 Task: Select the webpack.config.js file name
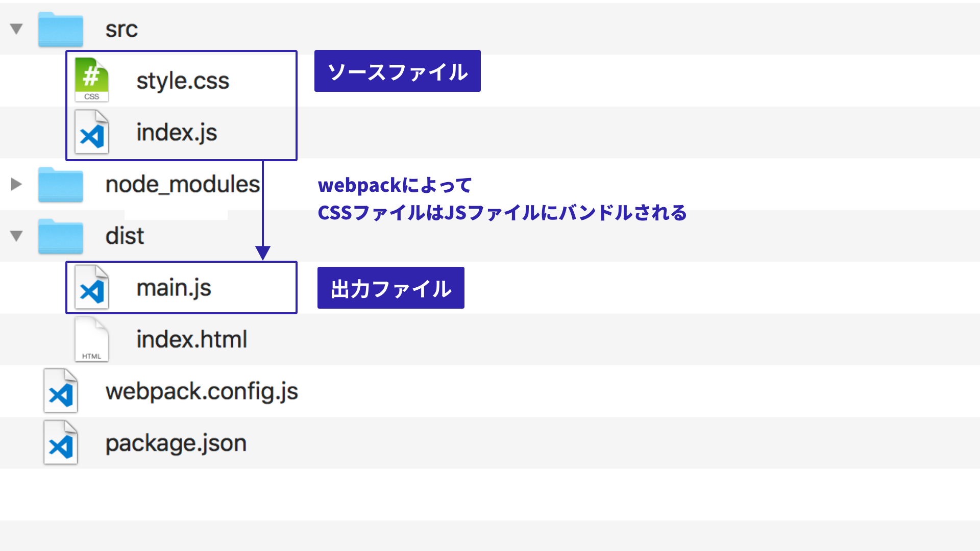tap(202, 391)
